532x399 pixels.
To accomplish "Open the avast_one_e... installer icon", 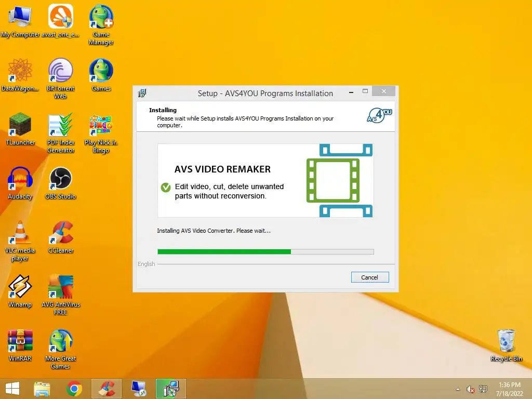I will pyautogui.click(x=60, y=21).
